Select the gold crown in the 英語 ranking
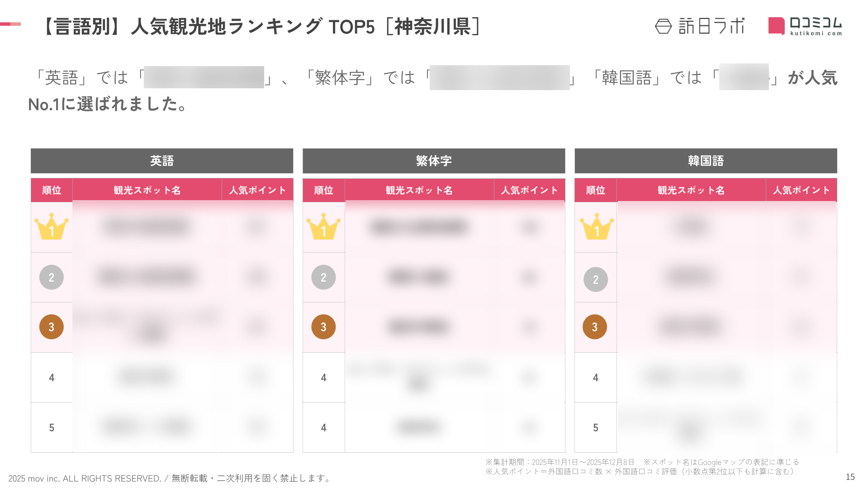Screen dimensions: 868x489 point(52,226)
